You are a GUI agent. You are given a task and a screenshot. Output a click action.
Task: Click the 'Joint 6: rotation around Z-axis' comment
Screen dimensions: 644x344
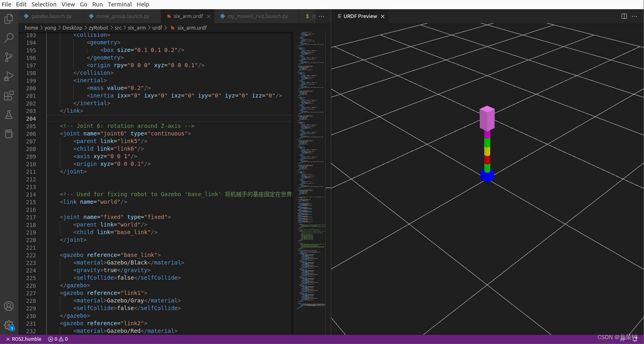[x=127, y=126]
